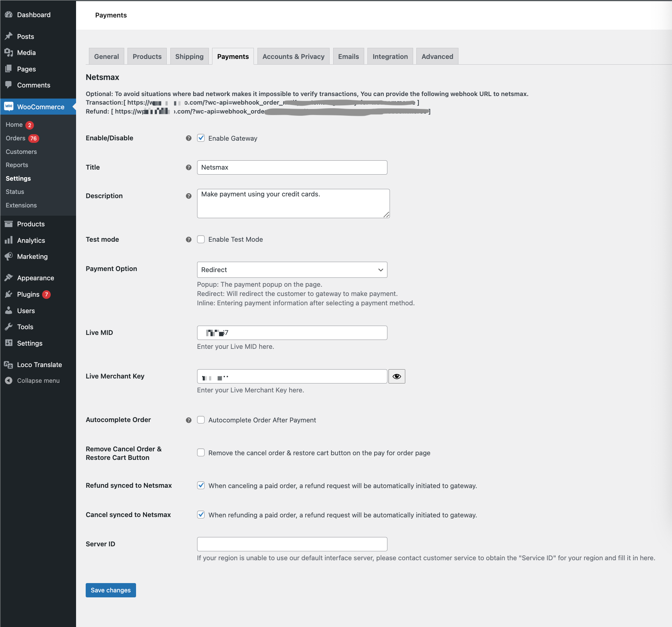Click the Collapse menu arrow icon
This screenshot has height=627, width=672.
click(x=9, y=381)
